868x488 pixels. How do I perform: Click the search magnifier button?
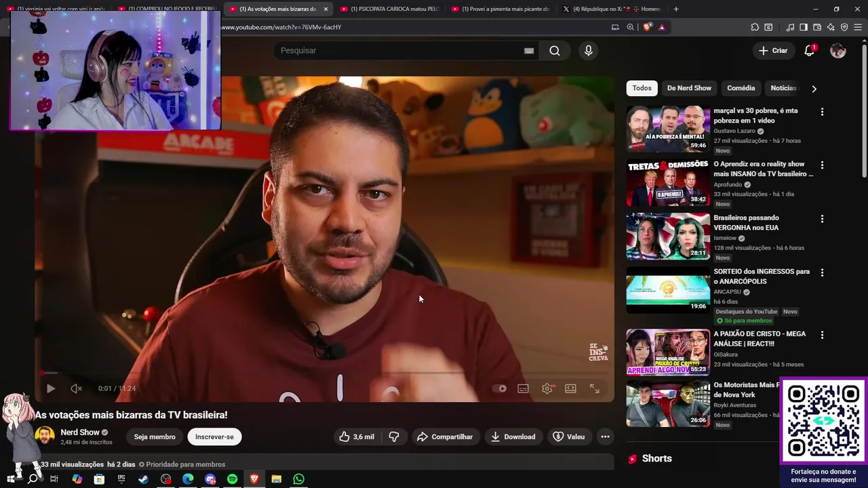pyautogui.click(x=555, y=51)
